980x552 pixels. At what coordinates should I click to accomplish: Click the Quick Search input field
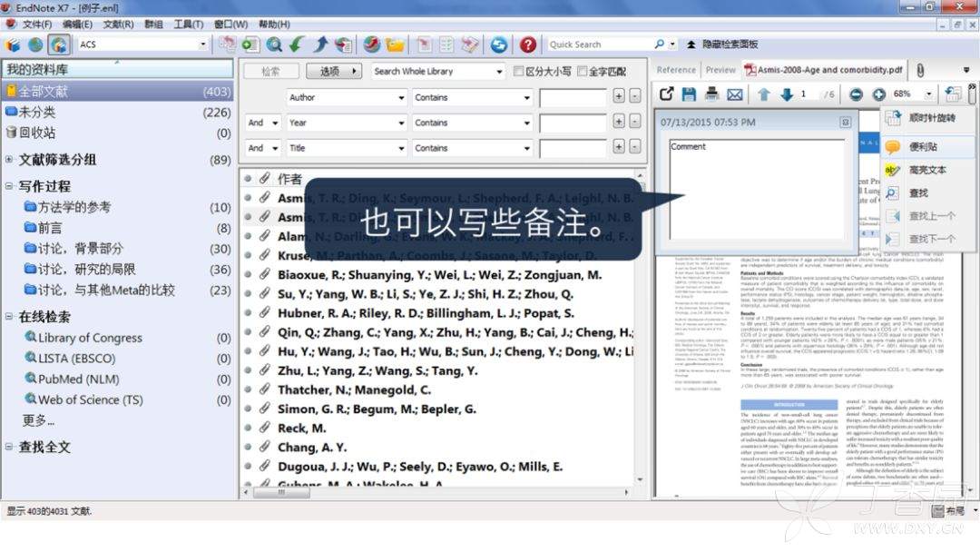click(x=599, y=44)
